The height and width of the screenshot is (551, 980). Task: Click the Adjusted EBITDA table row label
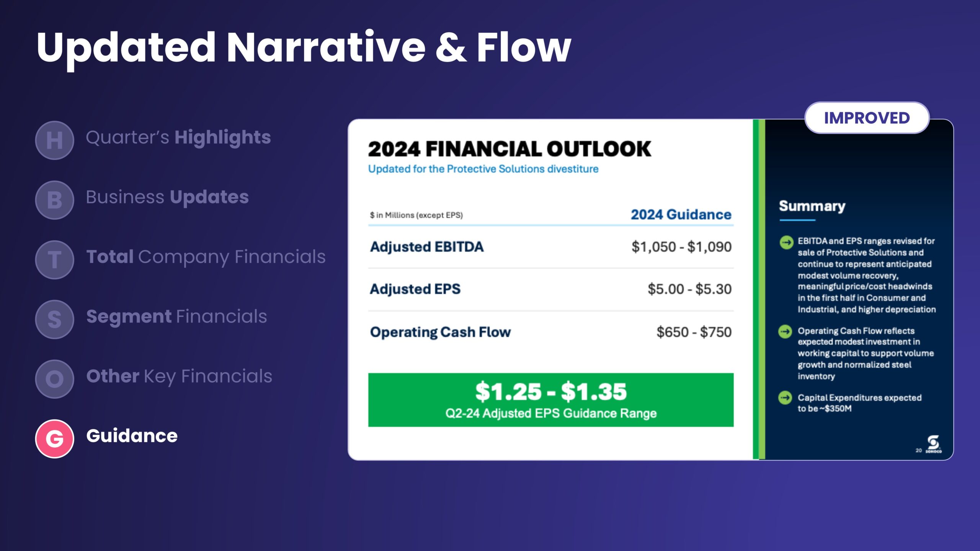point(427,247)
